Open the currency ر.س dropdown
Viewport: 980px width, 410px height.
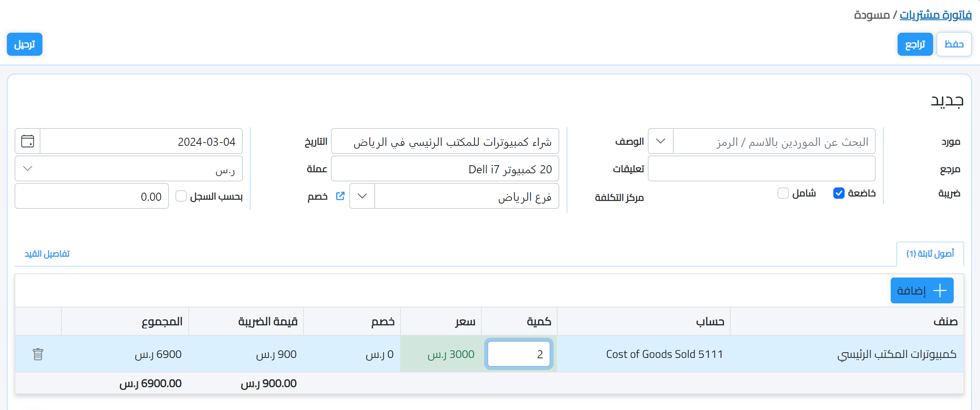coord(27,168)
